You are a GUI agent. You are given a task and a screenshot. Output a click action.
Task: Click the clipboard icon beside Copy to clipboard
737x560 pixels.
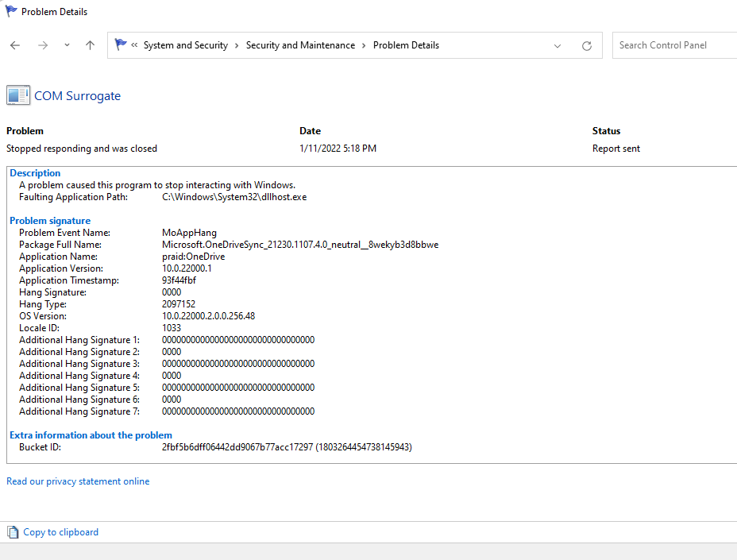pos(13,532)
